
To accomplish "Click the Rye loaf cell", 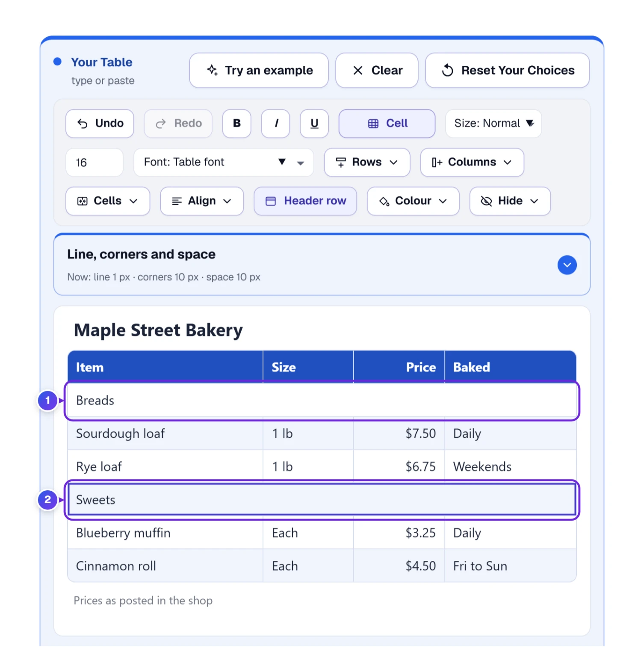I will 165,466.
